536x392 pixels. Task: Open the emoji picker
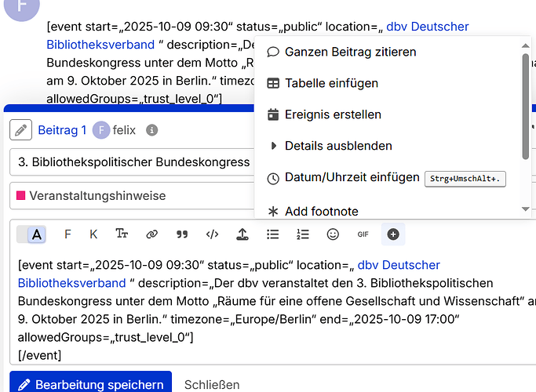333,234
